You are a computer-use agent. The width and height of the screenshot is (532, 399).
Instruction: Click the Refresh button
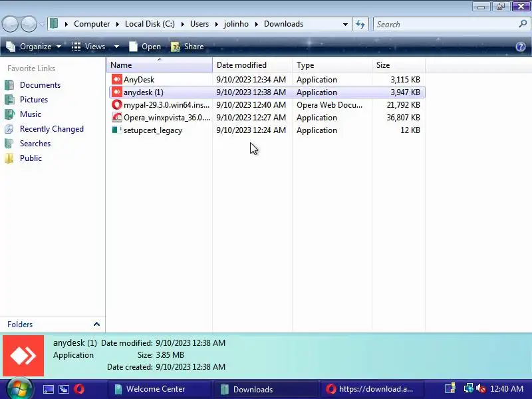click(x=360, y=24)
